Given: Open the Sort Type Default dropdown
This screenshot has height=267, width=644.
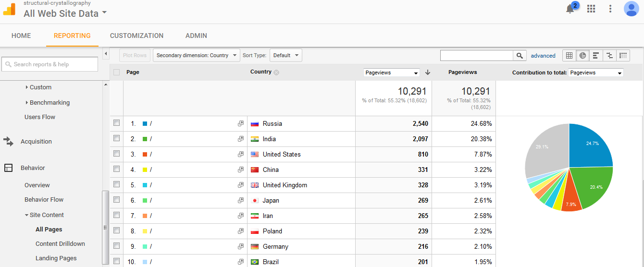Looking at the screenshot, I should [285, 55].
